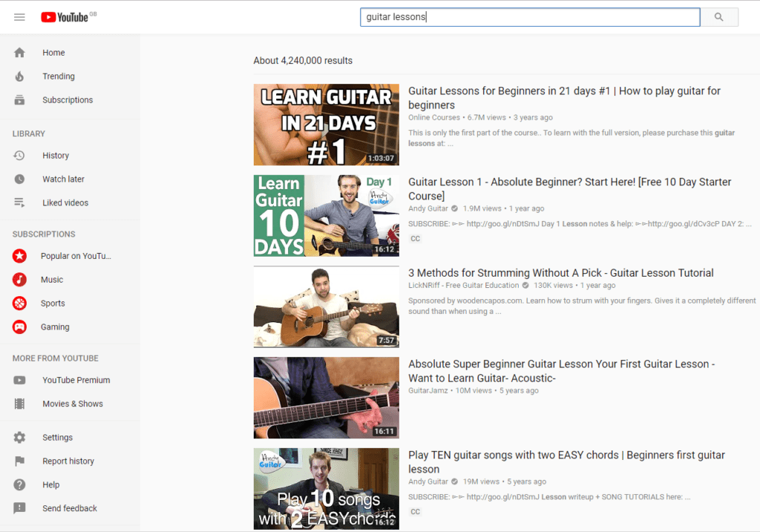Click the Settings gear icon
This screenshot has height=532, width=760.
click(x=19, y=438)
